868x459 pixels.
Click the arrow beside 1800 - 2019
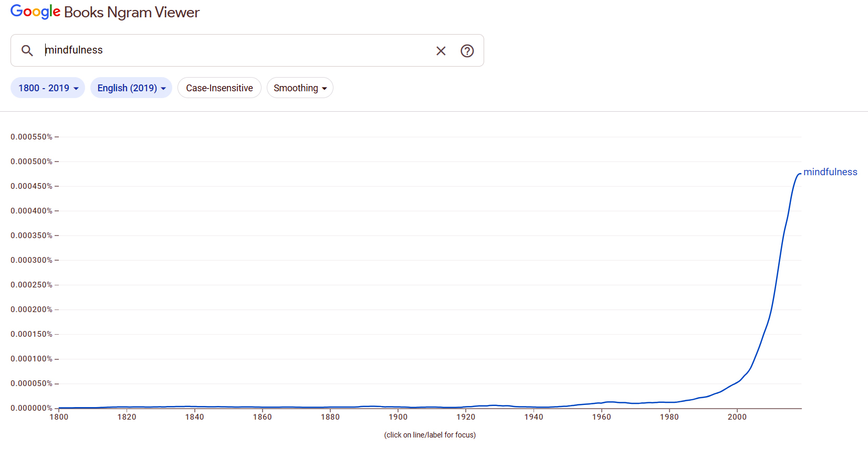[76, 89]
